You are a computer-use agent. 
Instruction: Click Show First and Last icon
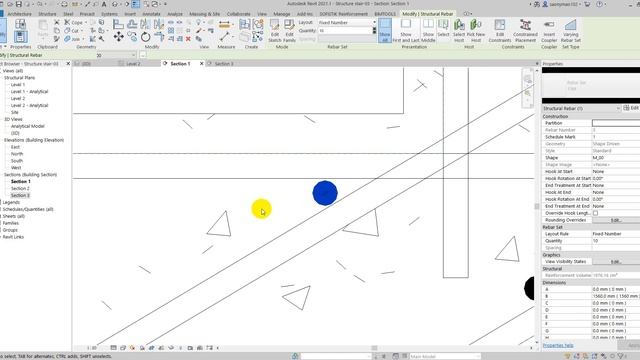(x=406, y=31)
